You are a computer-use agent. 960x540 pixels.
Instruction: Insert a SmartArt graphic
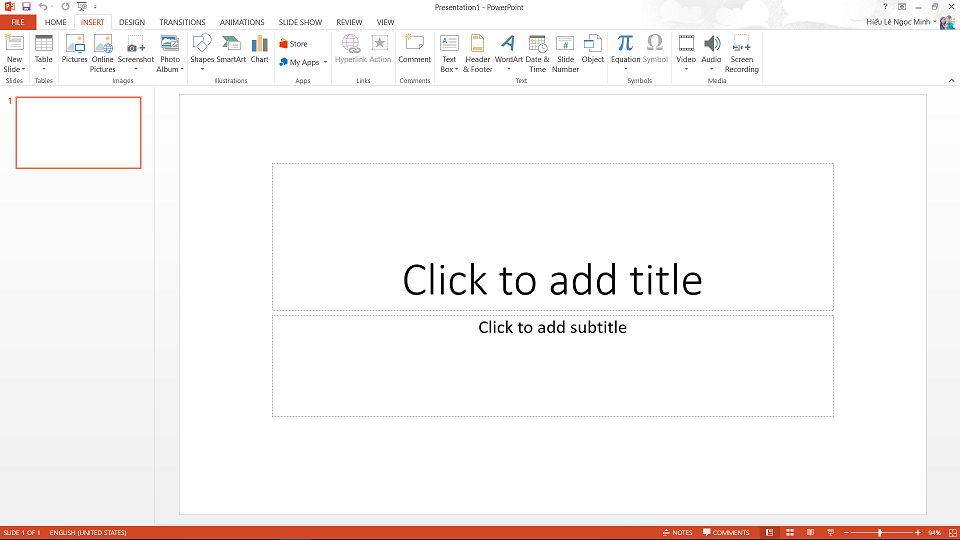231,49
